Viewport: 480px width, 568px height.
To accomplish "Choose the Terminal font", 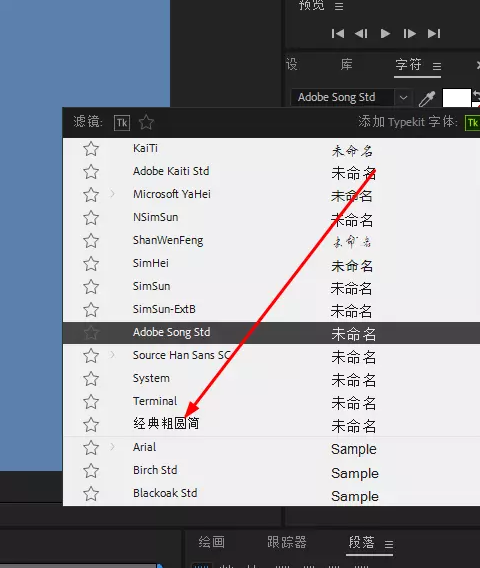I will [155, 401].
